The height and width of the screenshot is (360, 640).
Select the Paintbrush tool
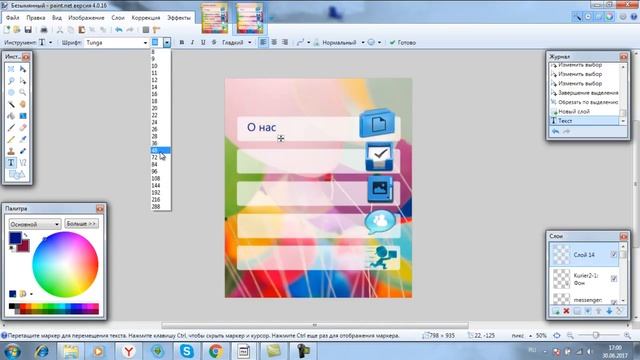(11, 128)
